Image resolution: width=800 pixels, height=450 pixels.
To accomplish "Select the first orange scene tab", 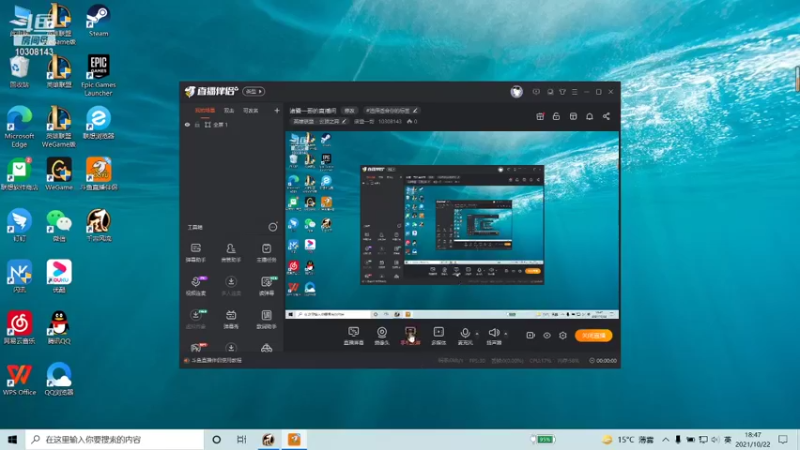I will [205, 110].
